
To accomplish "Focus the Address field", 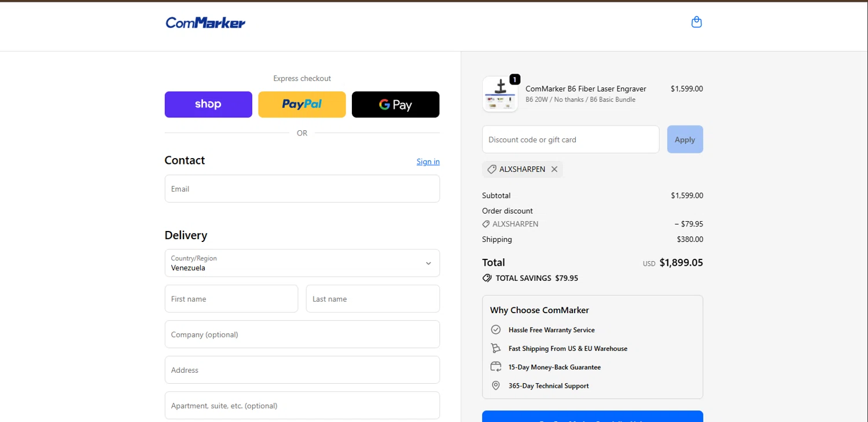I will (302, 370).
